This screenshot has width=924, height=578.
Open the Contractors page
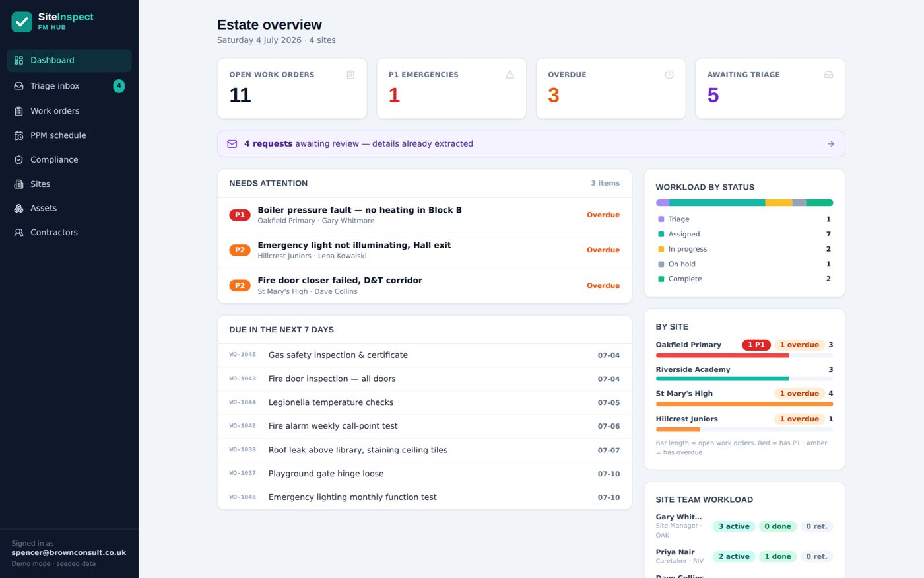[x=69, y=233]
